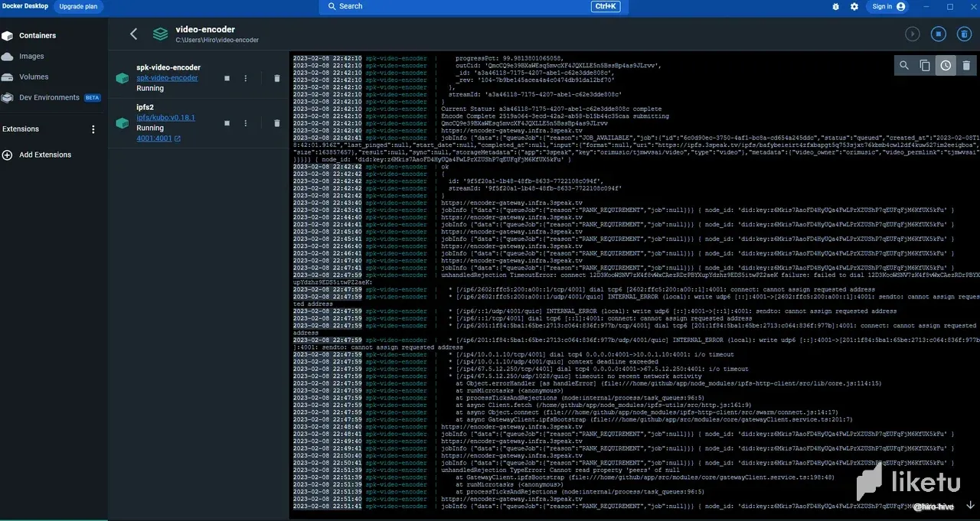Click the Ctrl+K shortcut badge
This screenshot has width=980, height=521.
(606, 6)
